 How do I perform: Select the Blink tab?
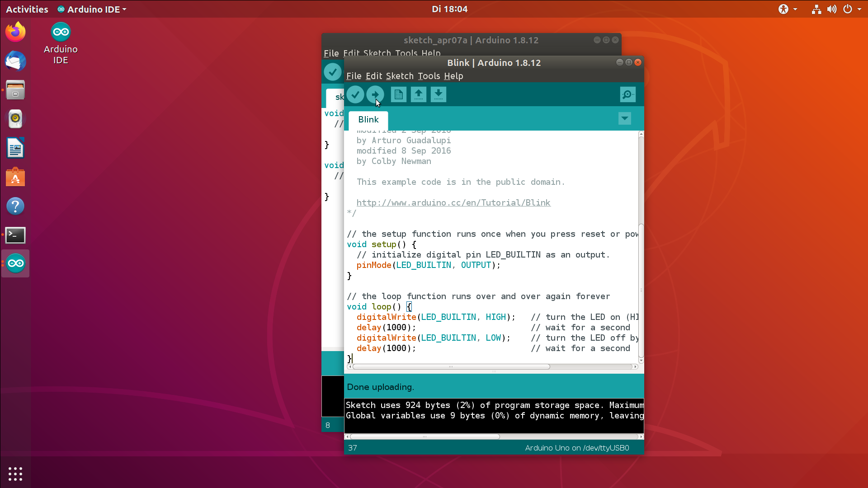(x=368, y=120)
